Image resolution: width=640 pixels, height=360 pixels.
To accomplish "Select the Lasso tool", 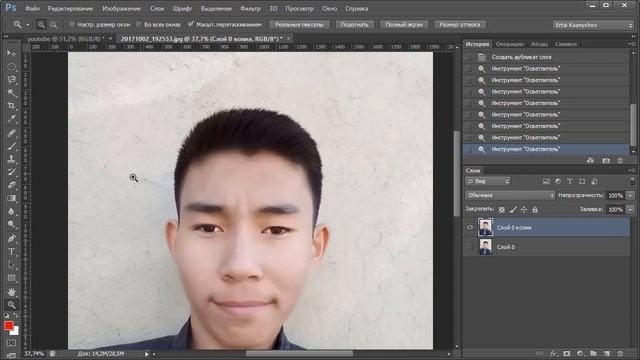I will click(11, 80).
